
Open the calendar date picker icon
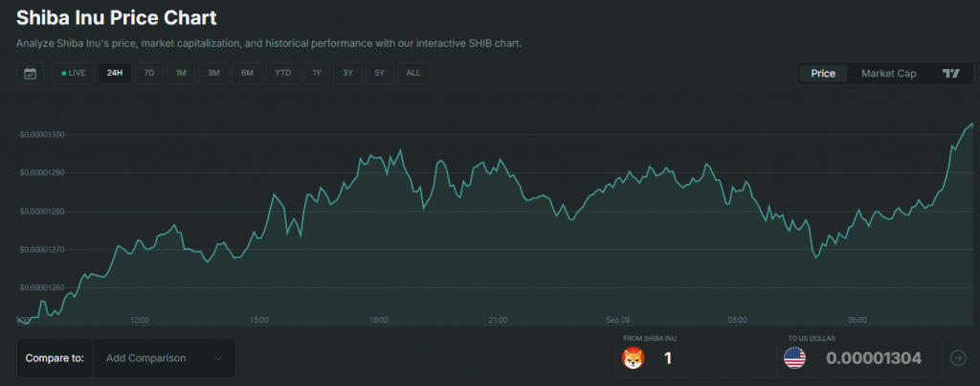(x=30, y=73)
